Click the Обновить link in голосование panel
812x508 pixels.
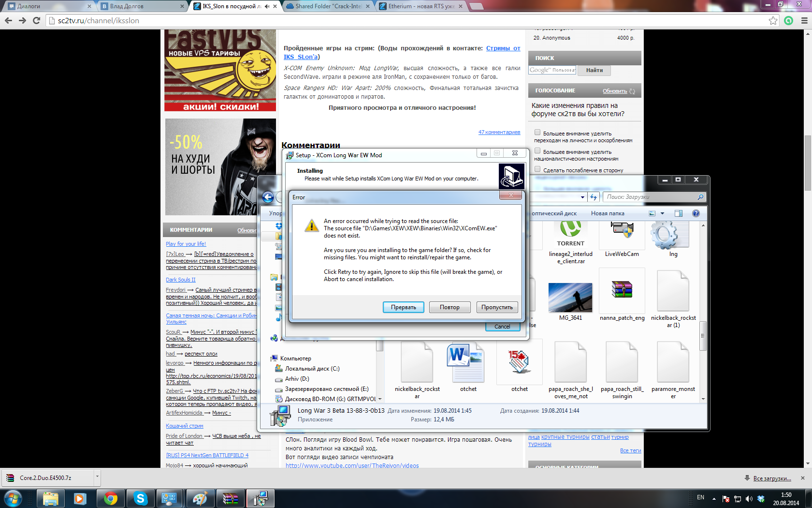[615, 91]
